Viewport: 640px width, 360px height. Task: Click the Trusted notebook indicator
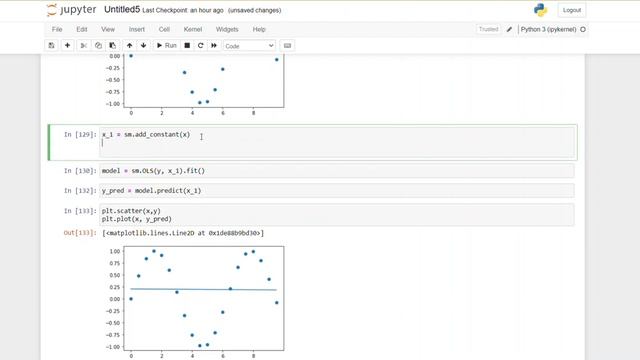(489, 29)
